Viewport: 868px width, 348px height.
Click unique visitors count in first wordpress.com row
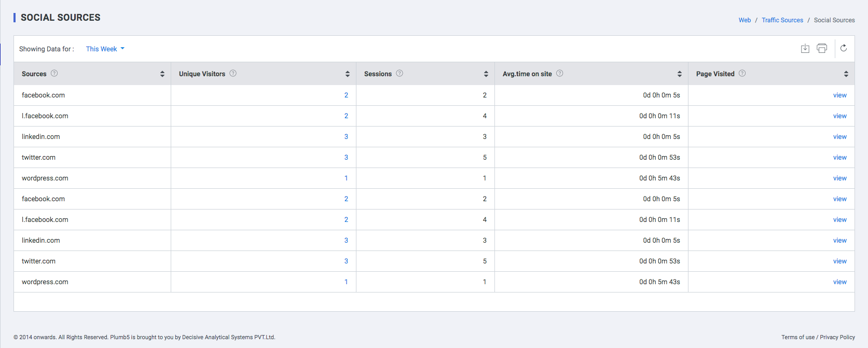[x=346, y=178]
